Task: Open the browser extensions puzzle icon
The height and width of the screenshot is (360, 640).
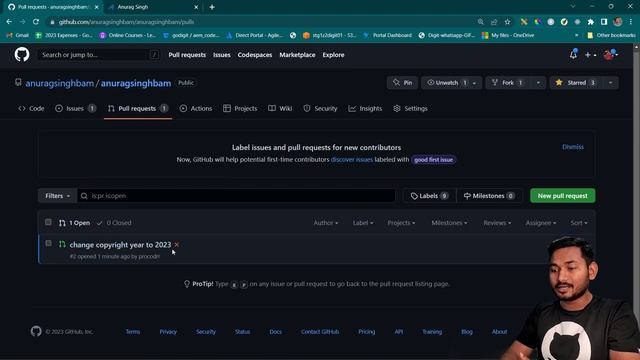Action: (590, 22)
